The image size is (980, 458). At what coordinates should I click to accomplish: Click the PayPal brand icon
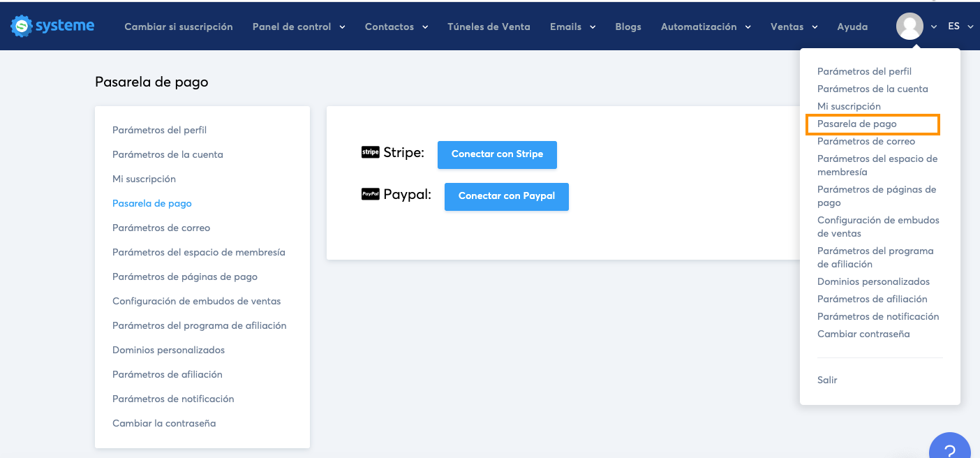pyautogui.click(x=369, y=194)
